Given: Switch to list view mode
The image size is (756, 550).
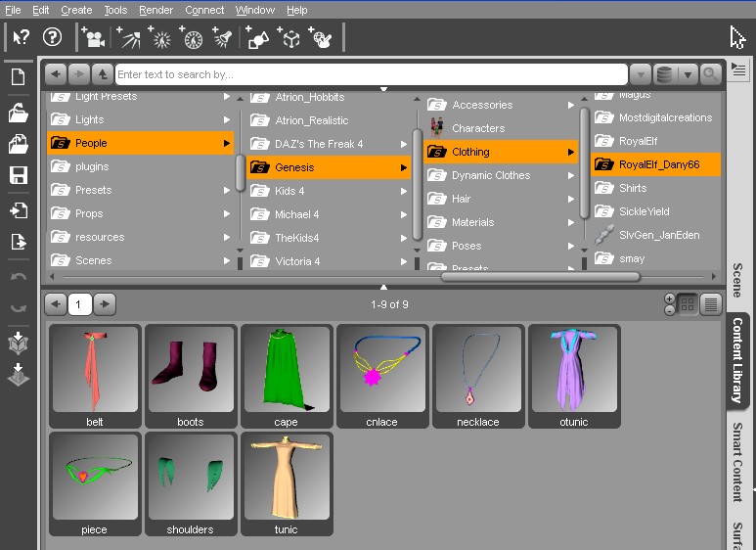Looking at the screenshot, I should [x=711, y=304].
